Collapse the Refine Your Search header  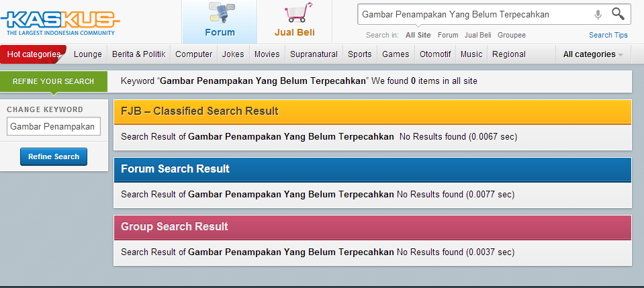[x=54, y=81]
